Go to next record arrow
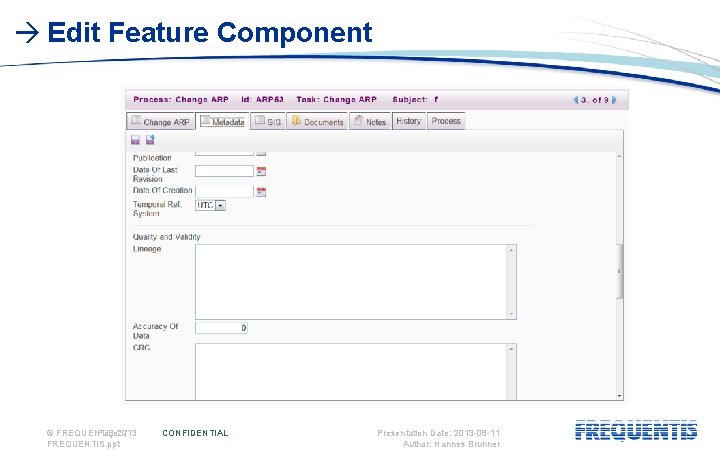 point(614,100)
